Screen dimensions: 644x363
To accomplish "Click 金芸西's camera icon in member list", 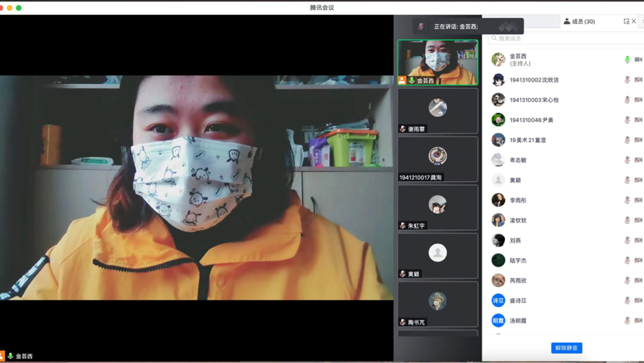I will click(638, 60).
